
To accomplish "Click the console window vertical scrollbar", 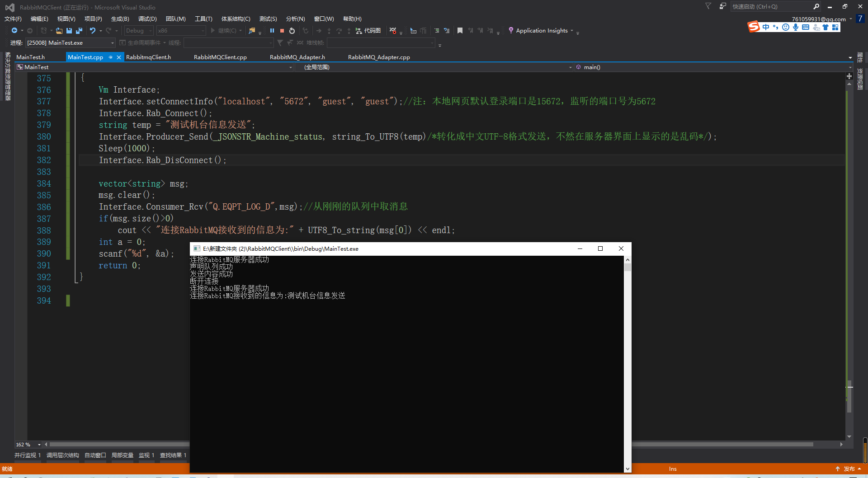I will click(627, 364).
